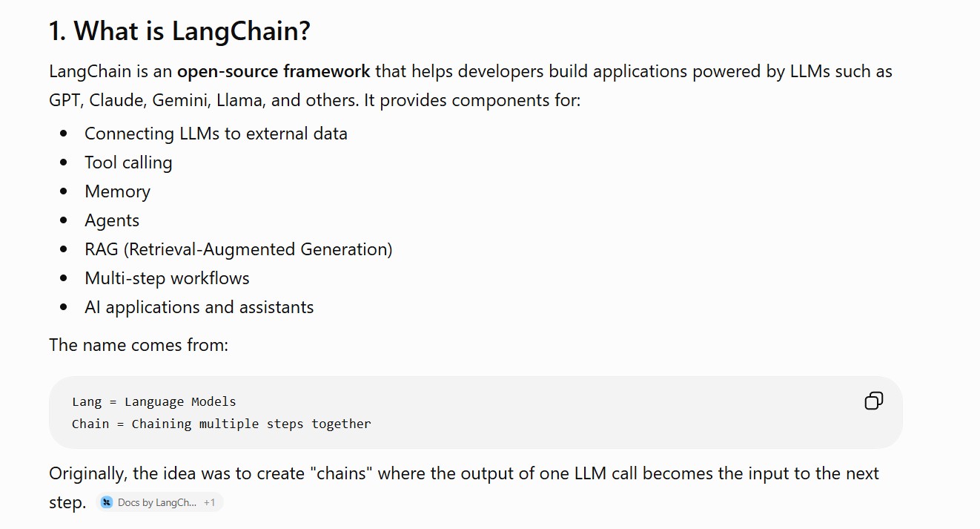This screenshot has width=980, height=529.
Task: Click the "AI applications and assistants" bullet
Action: [199, 307]
